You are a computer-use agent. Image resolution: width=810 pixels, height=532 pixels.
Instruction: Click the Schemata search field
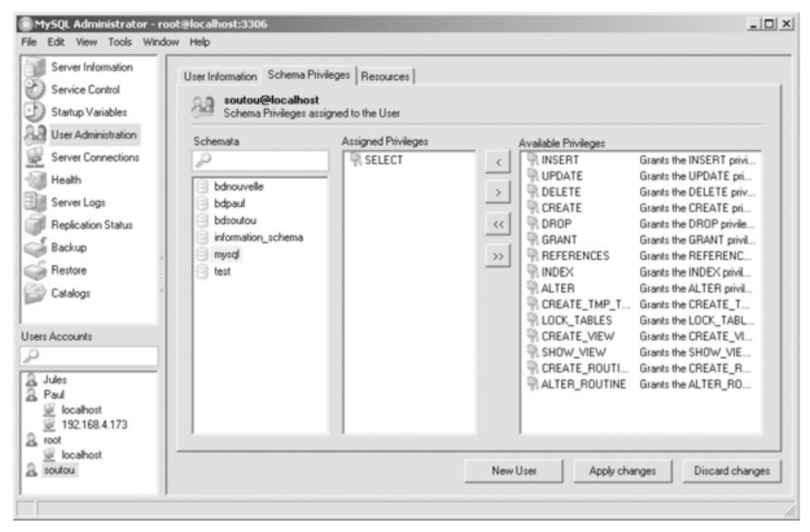click(x=260, y=161)
